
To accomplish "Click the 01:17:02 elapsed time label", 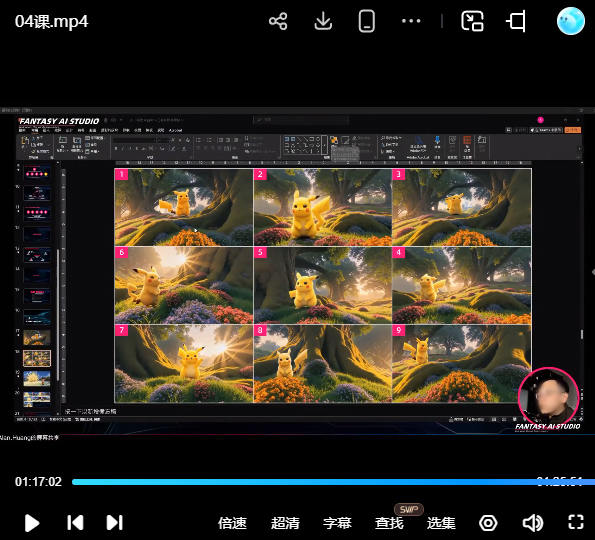I will pos(38,482).
